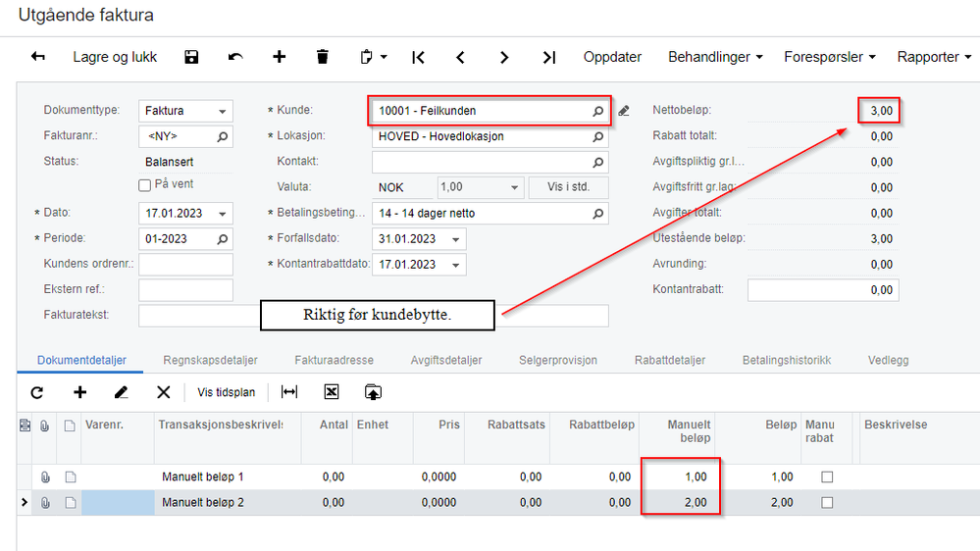
Task: Add new invoice with plus icon
Action: tap(280, 57)
